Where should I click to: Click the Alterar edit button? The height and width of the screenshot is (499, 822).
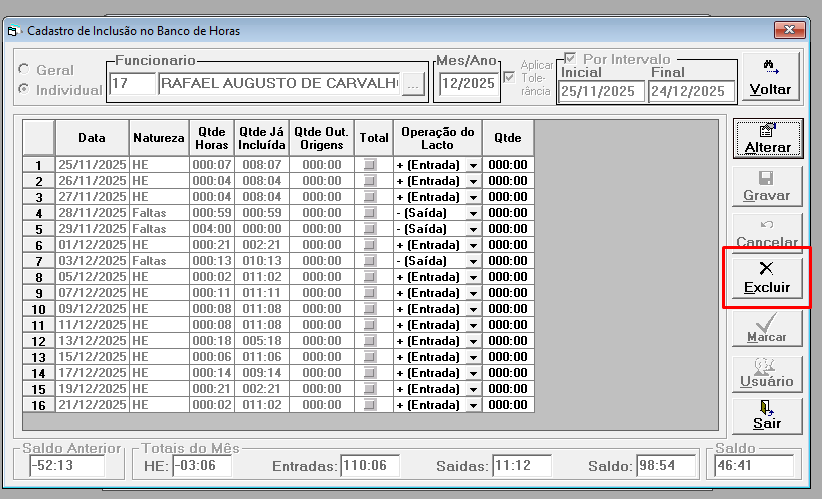click(767, 139)
